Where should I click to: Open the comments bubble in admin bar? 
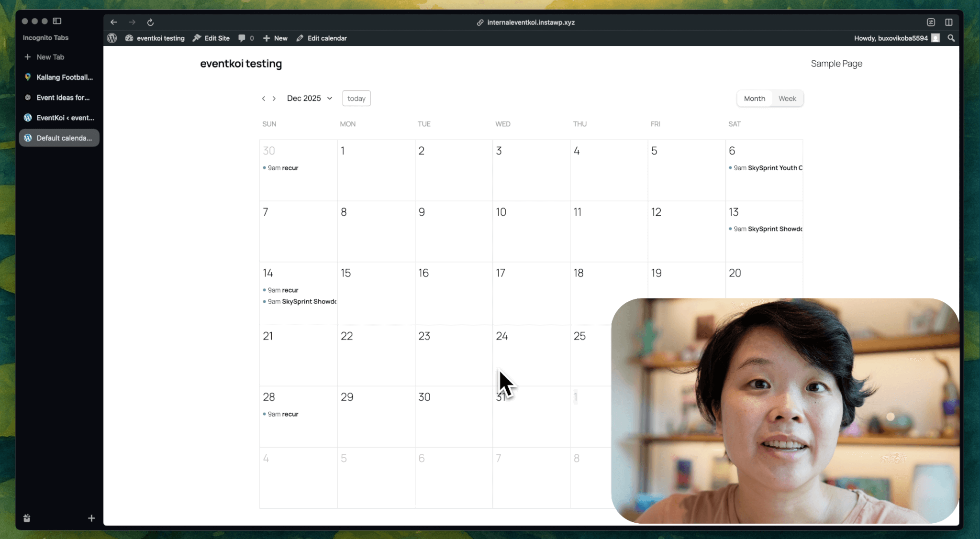click(x=246, y=38)
